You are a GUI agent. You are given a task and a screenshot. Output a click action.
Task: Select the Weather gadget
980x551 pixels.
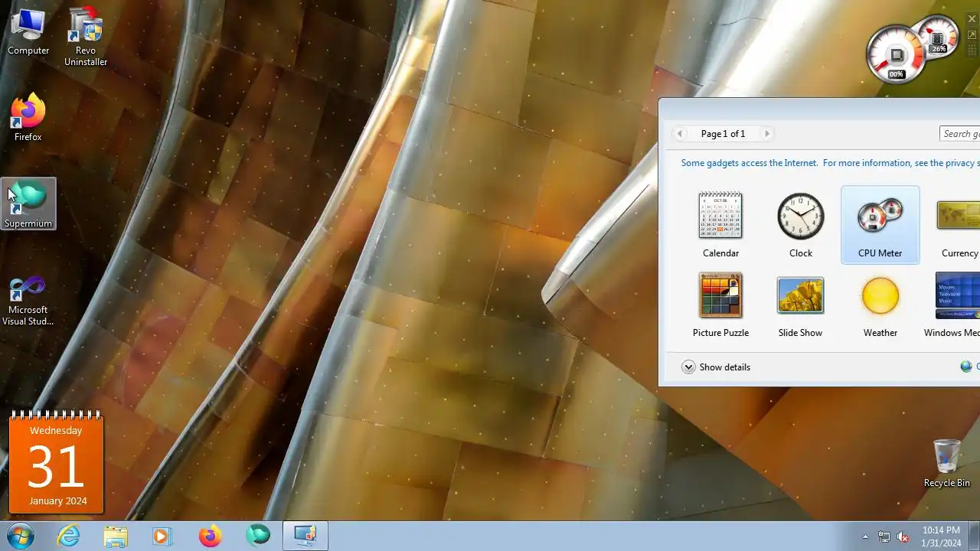click(x=880, y=305)
